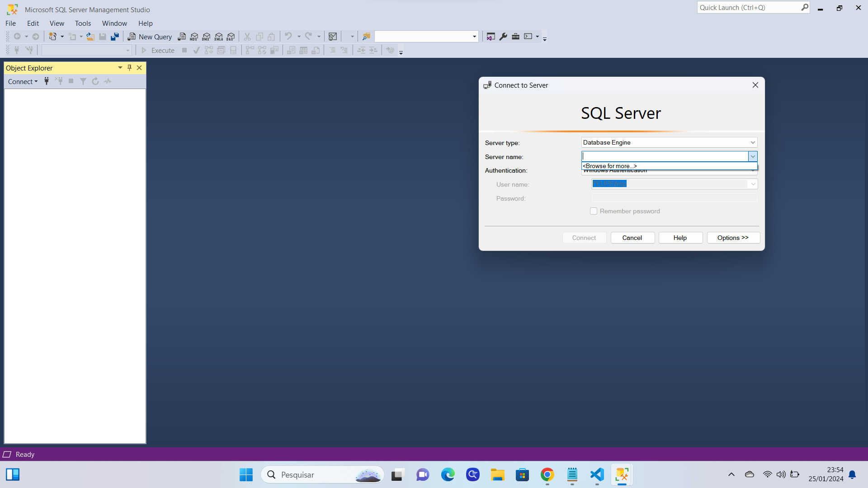Image resolution: width=868 pixels, height=488 pixels.
Task: Click the command window icon
Action: click(x=528, y=37)
